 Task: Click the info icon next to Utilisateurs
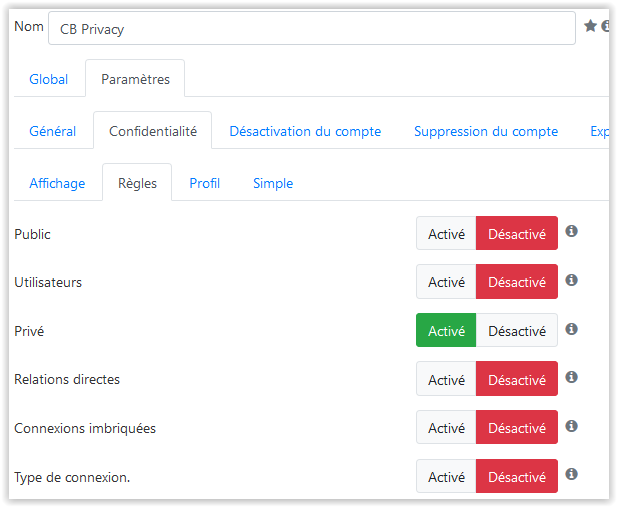click(x=571, y=280)
